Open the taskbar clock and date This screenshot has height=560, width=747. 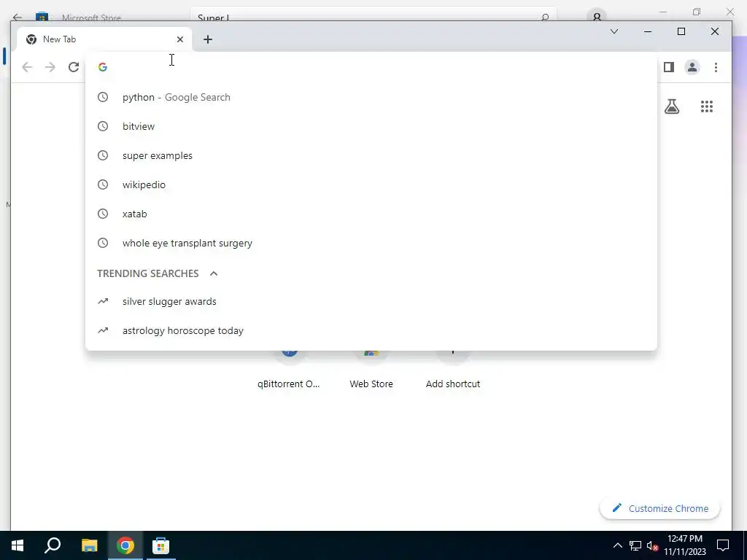pos(684,545)
